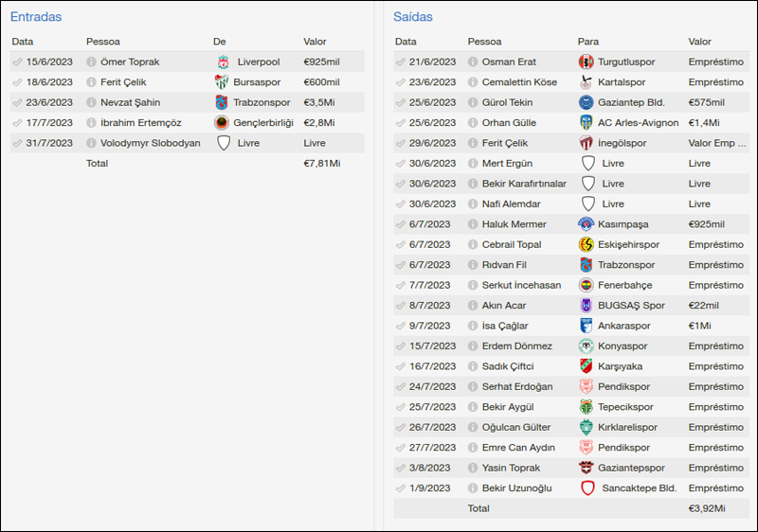Click the Kasımpaşa club badge
Viewport: 758px width, 532px height.
tap(587, 224)
